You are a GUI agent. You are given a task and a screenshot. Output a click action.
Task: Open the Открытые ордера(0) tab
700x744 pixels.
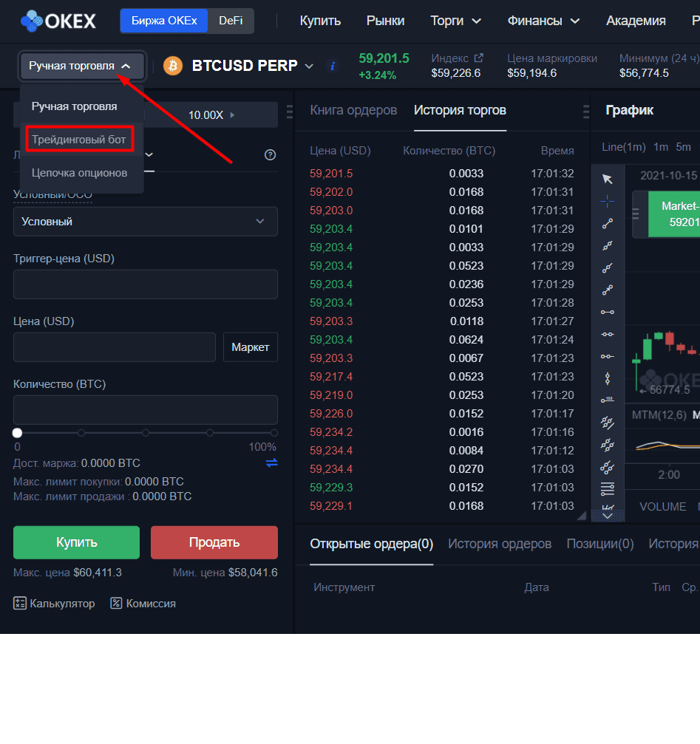tap(372, 544)
